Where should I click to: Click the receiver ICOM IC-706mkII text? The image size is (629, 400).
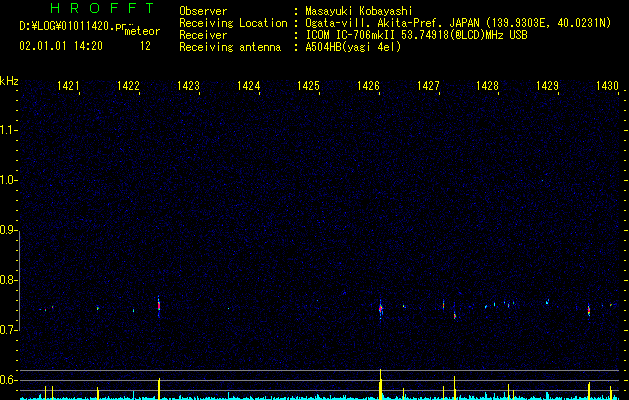point(416,35)
